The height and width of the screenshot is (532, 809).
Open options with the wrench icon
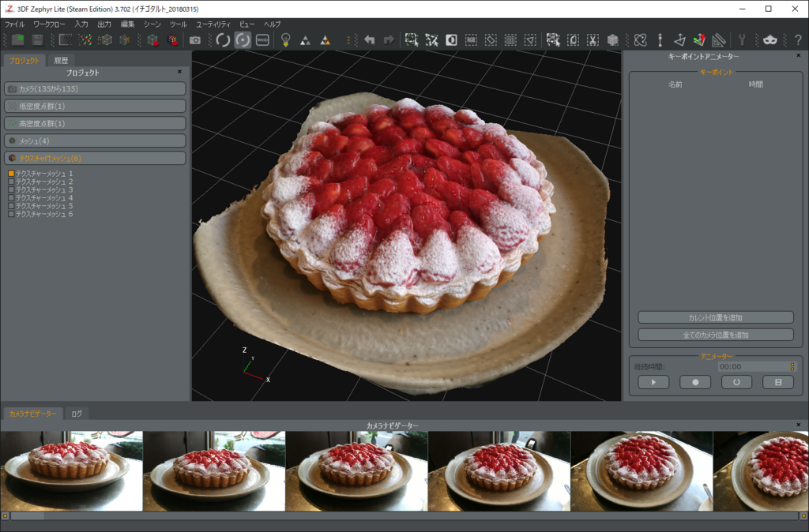[742, 39]
